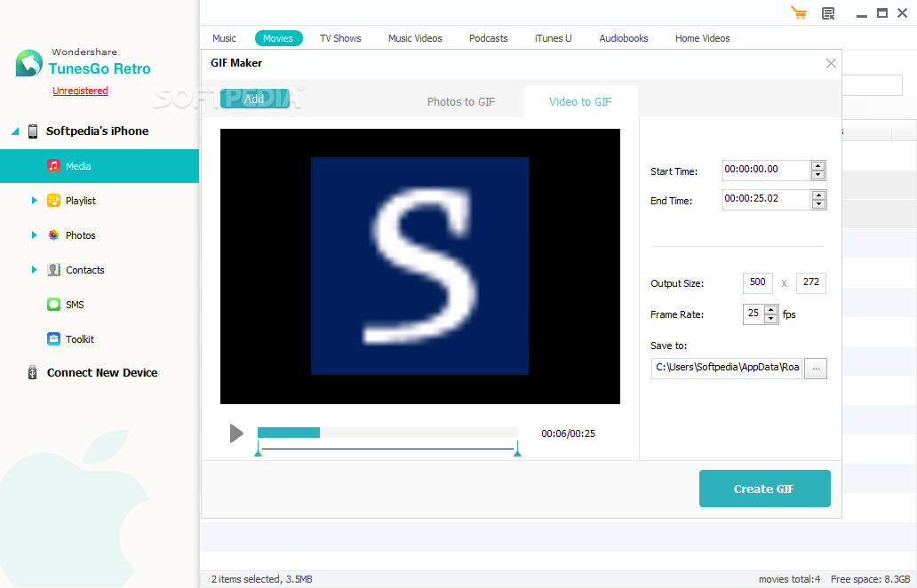Image resolution: width=917 pixels, height=588 pixels.
Task: Click the trim start marker
Action: [x=258, y=449]
